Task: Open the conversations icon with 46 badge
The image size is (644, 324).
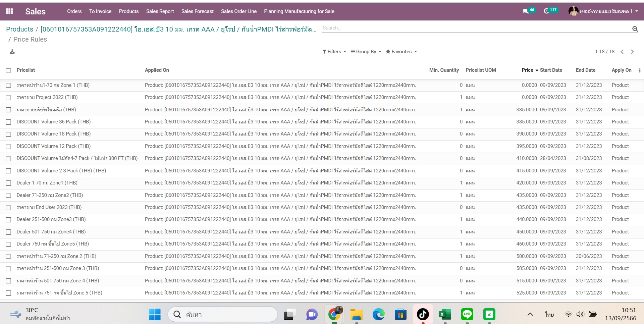Action: pyautogui.click(x=526, y=11)
